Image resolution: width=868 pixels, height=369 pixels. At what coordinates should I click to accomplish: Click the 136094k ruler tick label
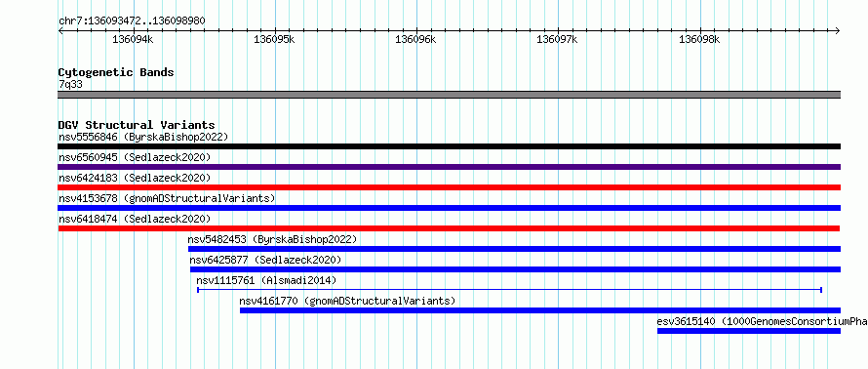pos(133,40)
